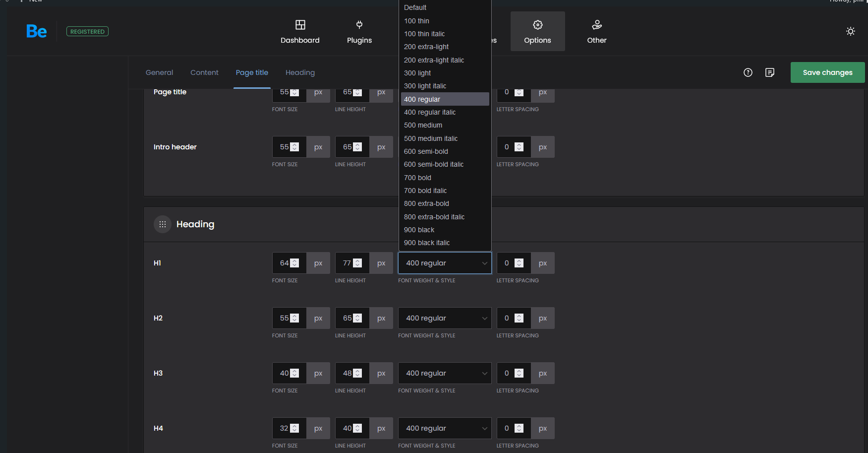Click the H3 line height stepper
This screenshot has width=868, height=453.
click(357, 373)
